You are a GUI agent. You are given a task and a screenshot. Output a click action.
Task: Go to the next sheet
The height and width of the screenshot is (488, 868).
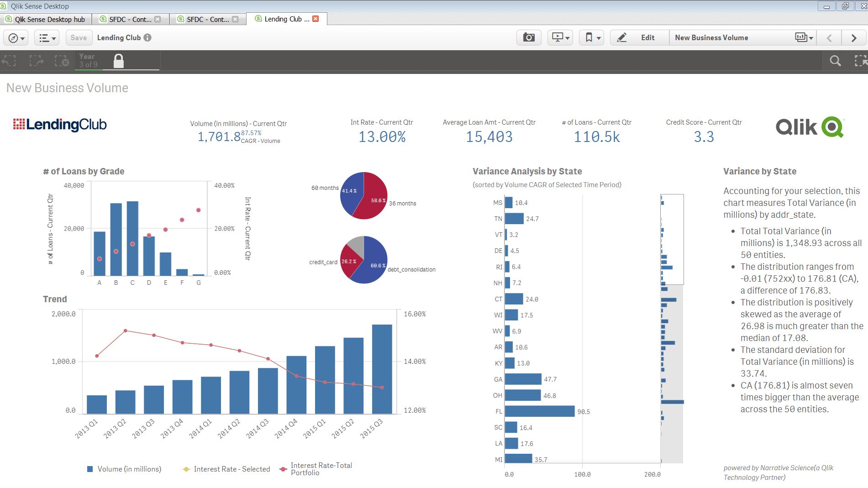click(x=854, y=38)
